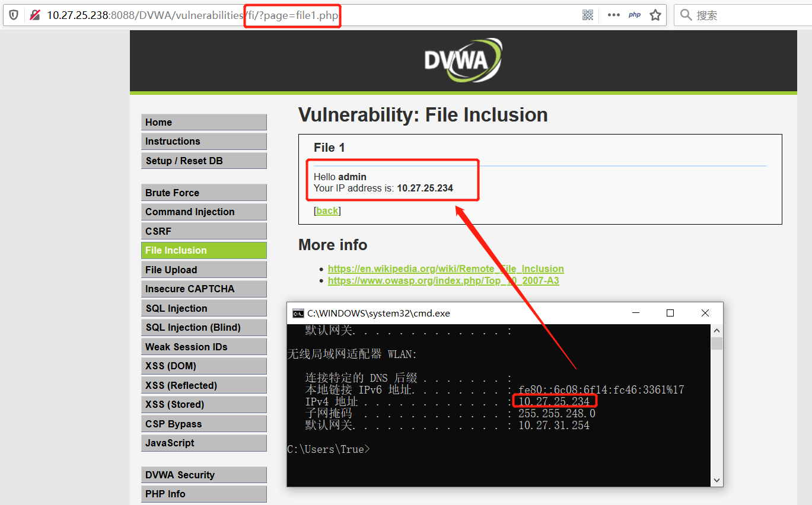Screen dimensions: 812x505
Task: Click the 'Hello admin' greeting text
Action: (340, 177)
